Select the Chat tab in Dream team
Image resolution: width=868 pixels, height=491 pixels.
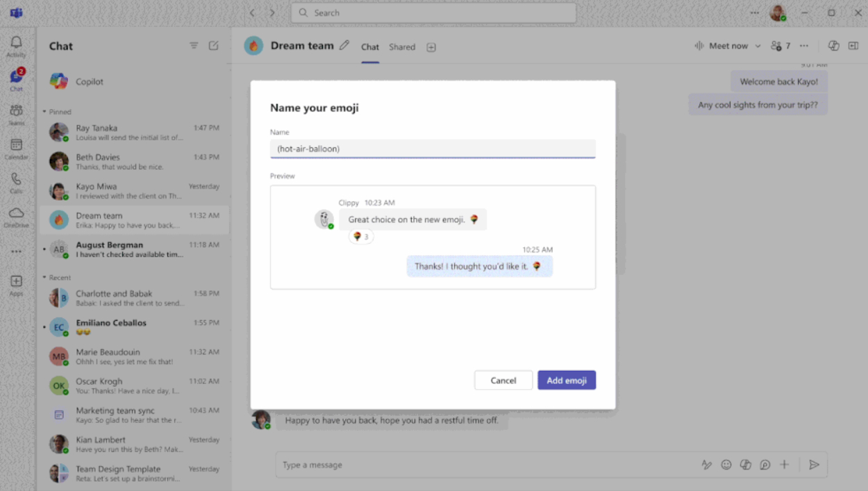point(370,47)
